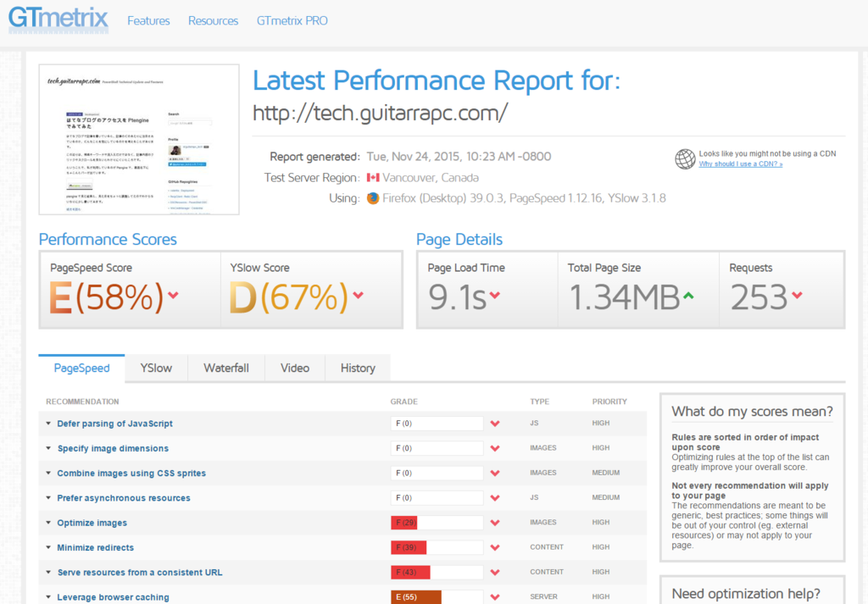This screenshot has width=868, height=604.
Task: Click the YSlow Score red down arrow
Action: (359, 296)
